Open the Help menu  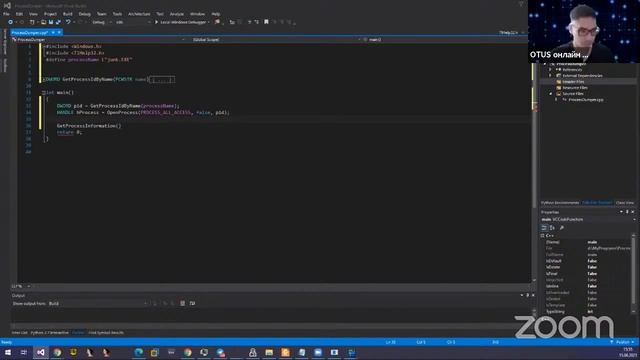216,14
